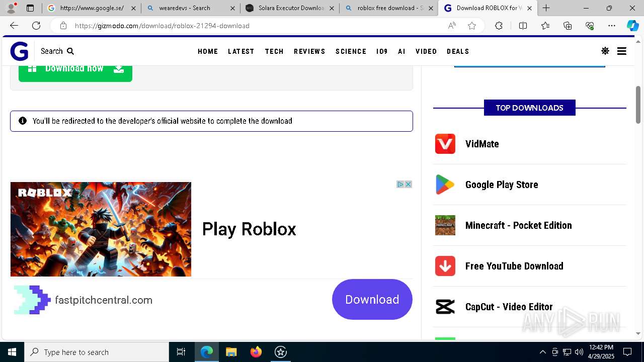Activate Read aloud icon in address bar
The width and height of the screenshot is (644, 362).
[x=452, y=26]
